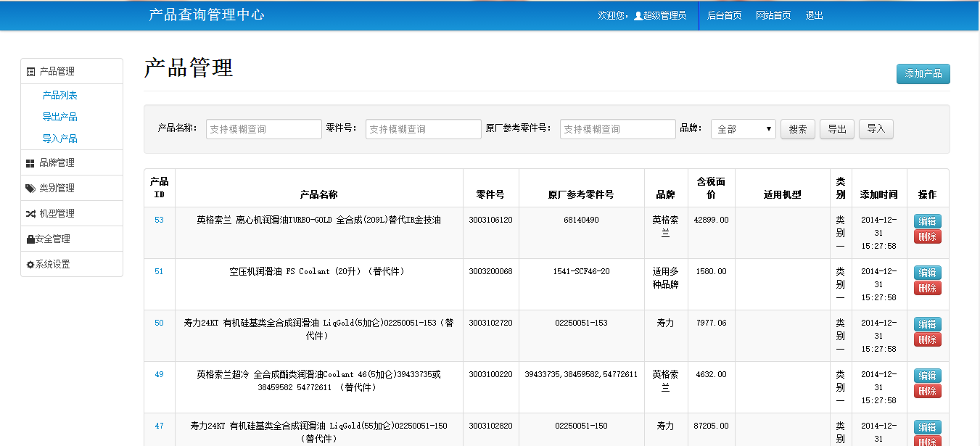Click the 添加产品 button
Screen dimensions: 980x446
click(x=923, y=74)
